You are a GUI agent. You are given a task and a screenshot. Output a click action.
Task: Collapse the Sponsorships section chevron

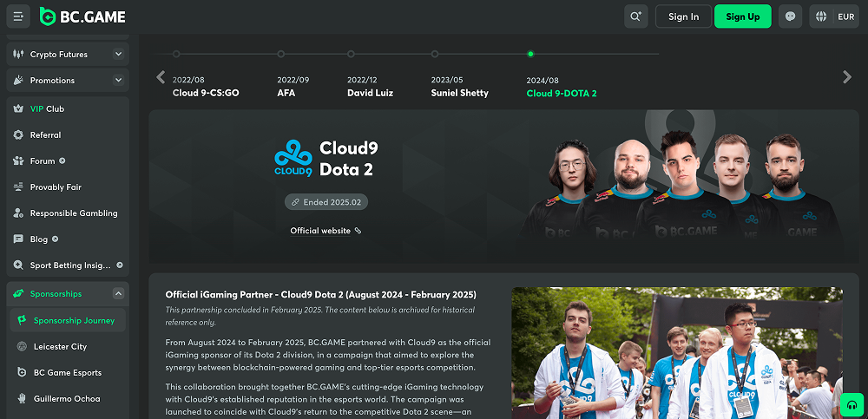coord(118,294)
